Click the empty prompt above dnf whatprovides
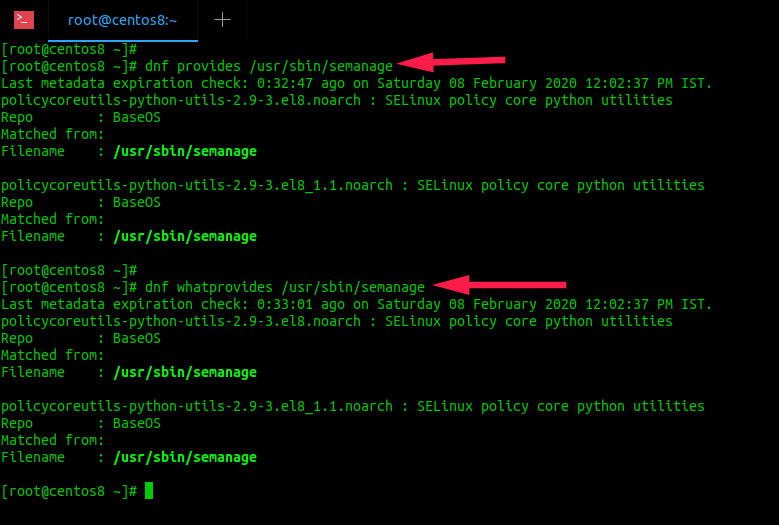Image resolution: width=779 pixels, height=525 pixels. coord(69,270)
